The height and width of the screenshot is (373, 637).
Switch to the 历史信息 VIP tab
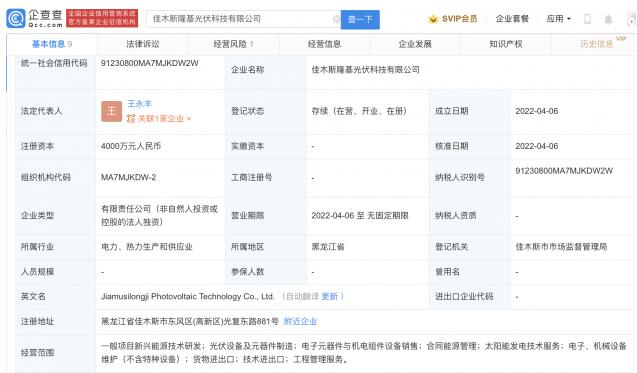point(596,44)
